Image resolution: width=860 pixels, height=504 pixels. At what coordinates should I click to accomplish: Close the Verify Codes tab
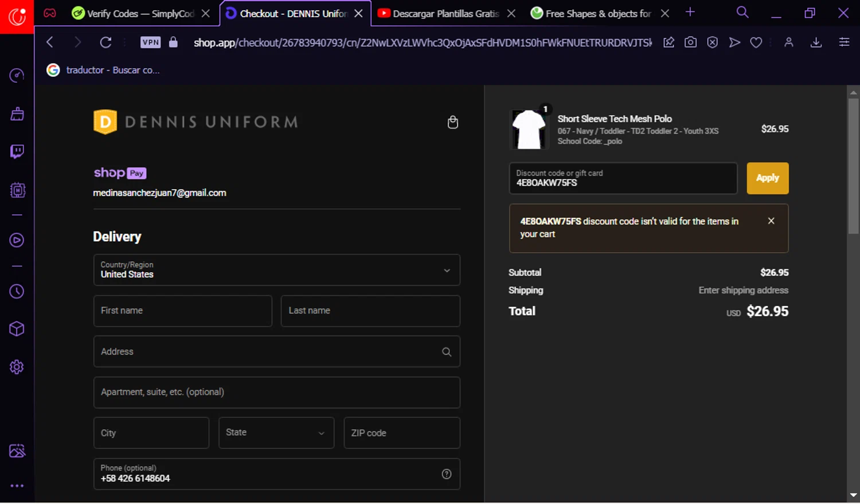click(x=205, y=13)
